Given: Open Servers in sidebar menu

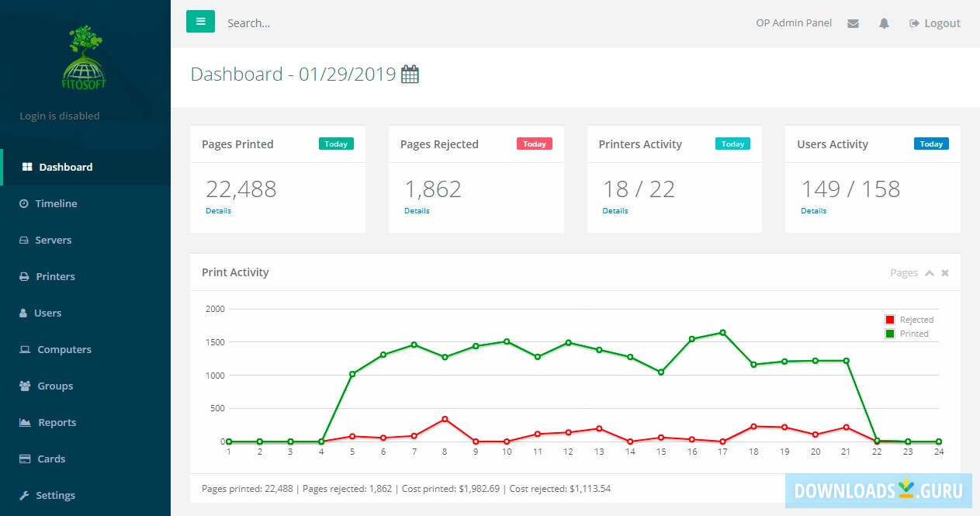Looking at the screenshot, I should [x=85, y=240].
